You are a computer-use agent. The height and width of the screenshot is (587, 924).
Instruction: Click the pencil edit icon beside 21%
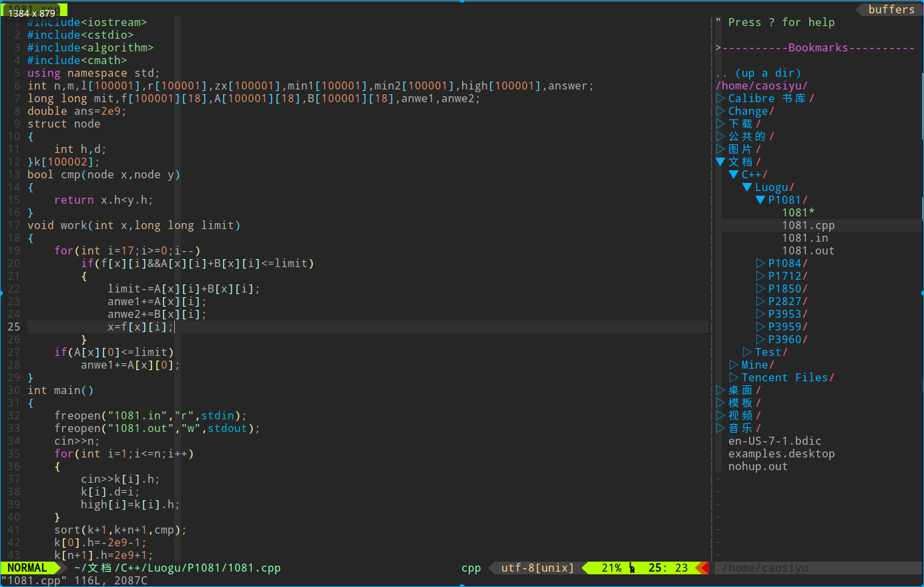[633, 568]
